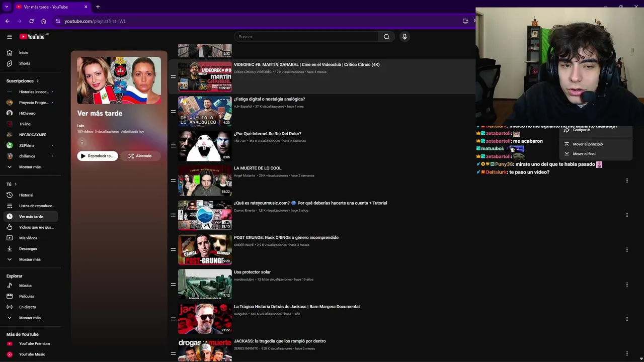The height and width of the screenshot is (362, 644).
Task: Open options for LA MUERTE DE LO COOL
Action: [627, 180]
